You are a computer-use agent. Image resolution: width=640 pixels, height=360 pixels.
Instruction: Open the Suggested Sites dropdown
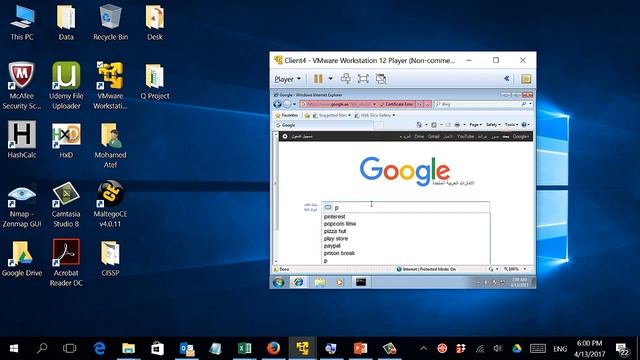[331, 116]
